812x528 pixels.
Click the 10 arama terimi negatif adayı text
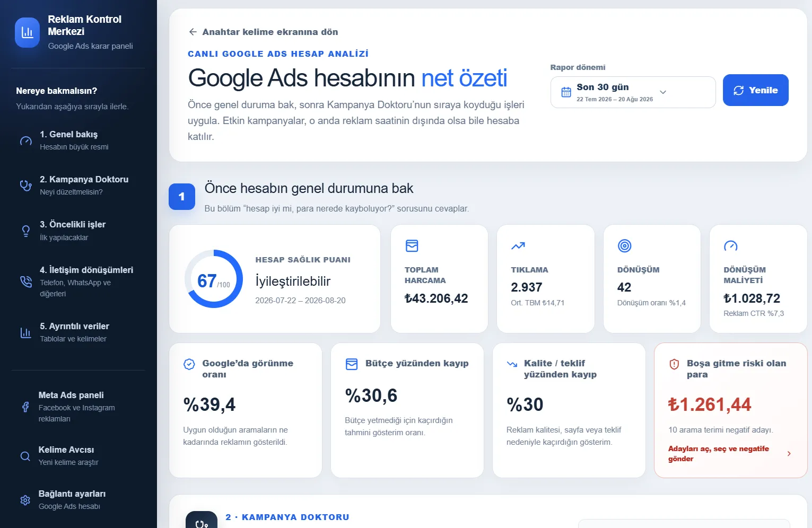(x=721, y=430)
